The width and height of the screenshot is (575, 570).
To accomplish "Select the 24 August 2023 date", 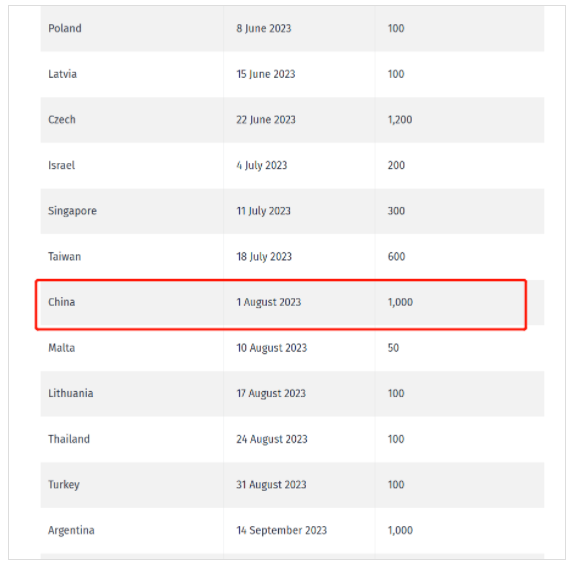I will coord(272,439).
